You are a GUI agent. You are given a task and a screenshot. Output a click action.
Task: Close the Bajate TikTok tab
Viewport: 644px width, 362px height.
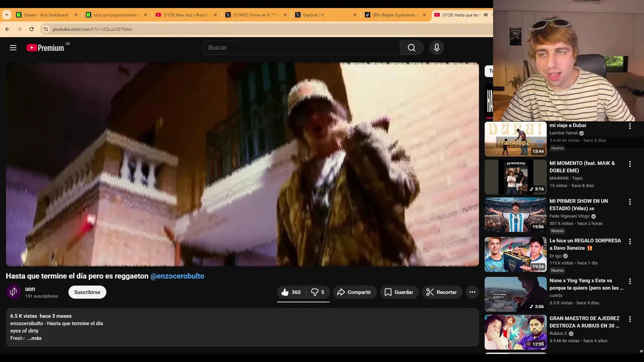424,15
